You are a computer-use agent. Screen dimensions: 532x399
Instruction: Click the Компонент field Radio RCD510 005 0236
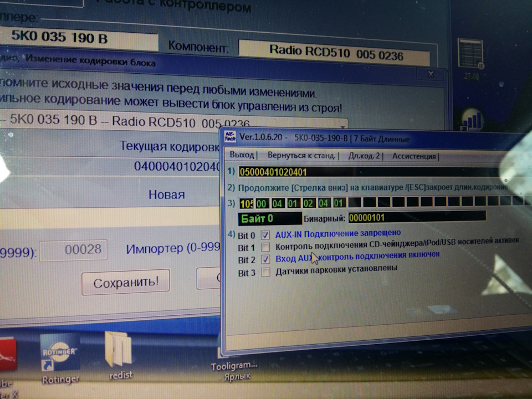pos(334,53)
